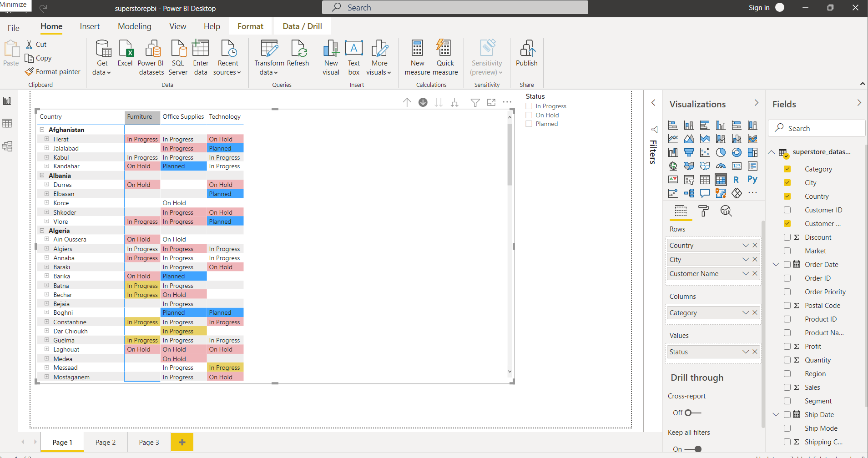Remove City from Rows well
The image size is (868, 458).
755,259
